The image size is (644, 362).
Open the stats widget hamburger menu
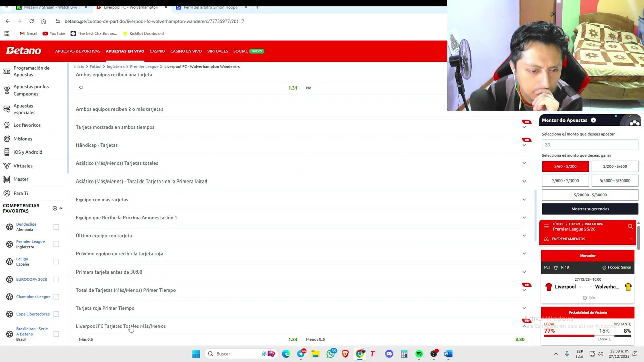[x=546, y=227]
